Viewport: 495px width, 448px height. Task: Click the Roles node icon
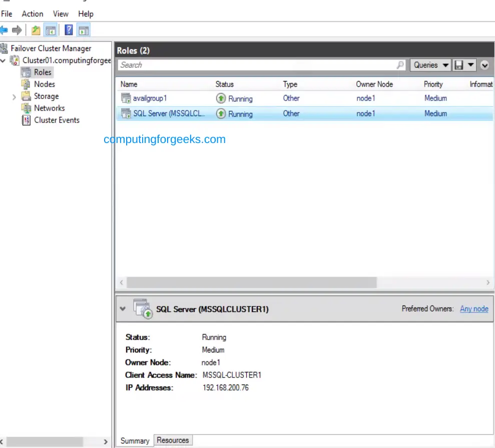coord(26,72)
